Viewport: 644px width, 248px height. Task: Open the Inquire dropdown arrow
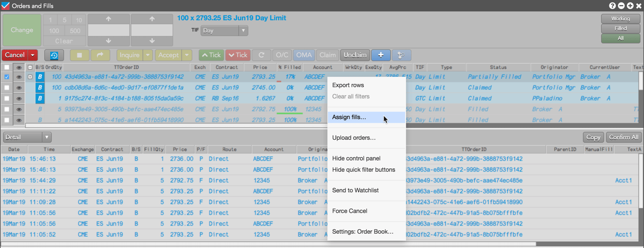[x=147, y=55]
